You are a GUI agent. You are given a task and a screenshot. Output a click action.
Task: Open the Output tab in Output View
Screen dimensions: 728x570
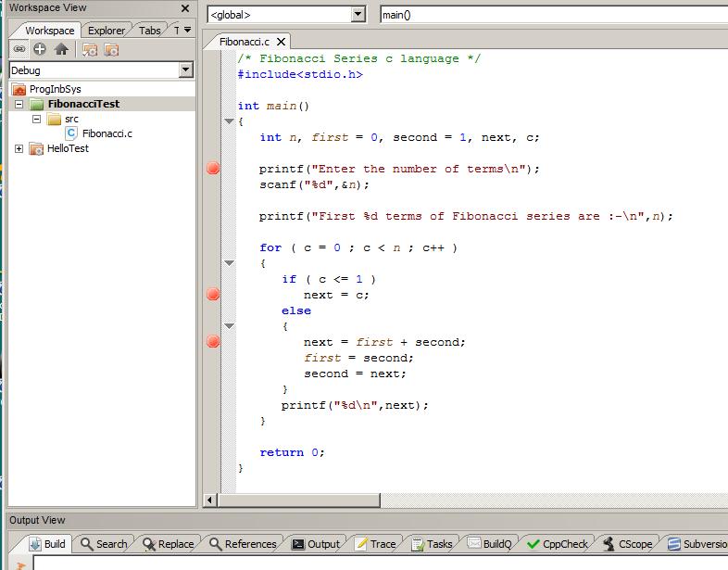[x=316, y=544]
